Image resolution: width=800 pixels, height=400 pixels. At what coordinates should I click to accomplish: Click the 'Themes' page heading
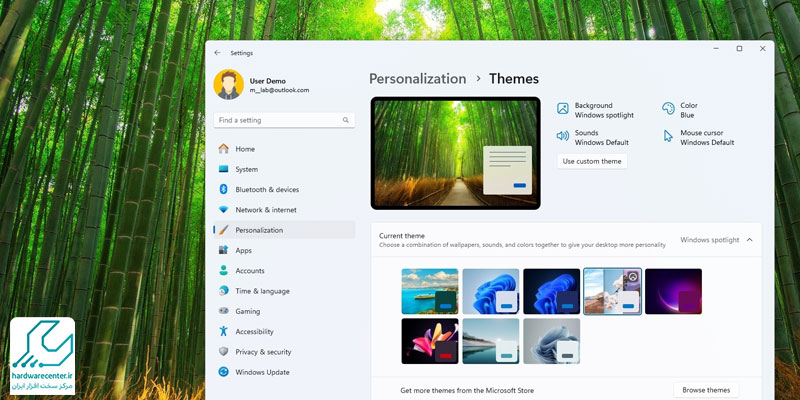(x=514, y=79)
